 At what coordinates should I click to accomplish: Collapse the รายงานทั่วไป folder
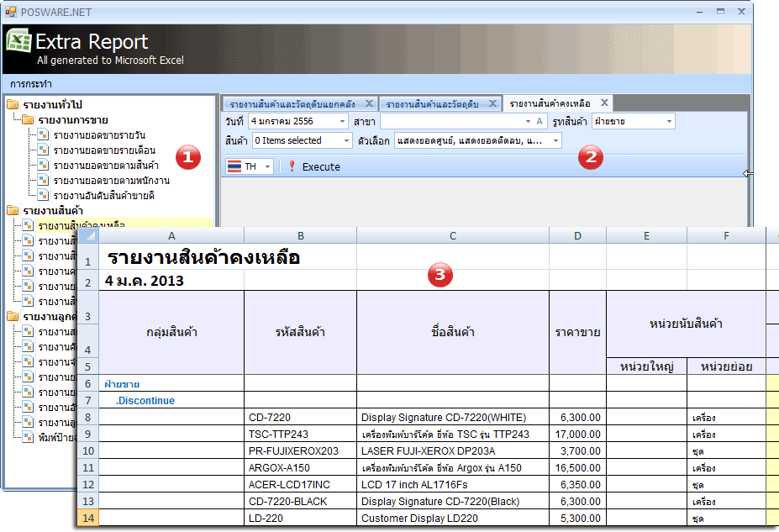click(x=13, y=105)
